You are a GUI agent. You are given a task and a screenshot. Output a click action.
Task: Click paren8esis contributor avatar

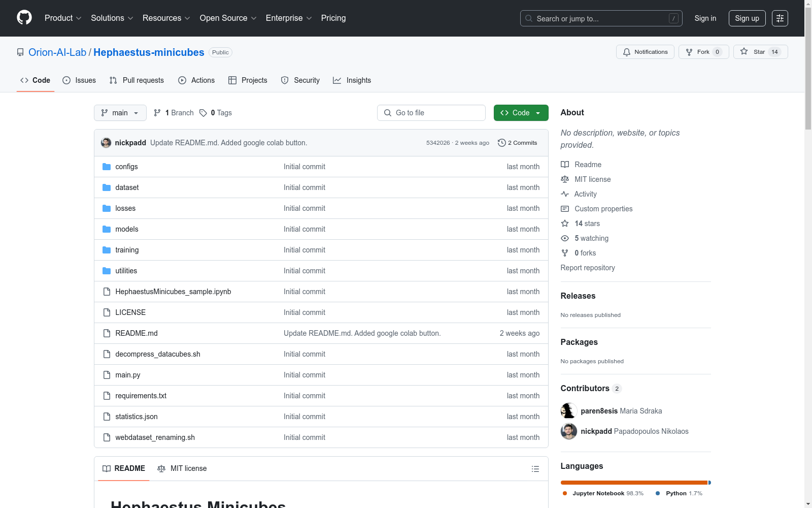click(x=569, y=411)
